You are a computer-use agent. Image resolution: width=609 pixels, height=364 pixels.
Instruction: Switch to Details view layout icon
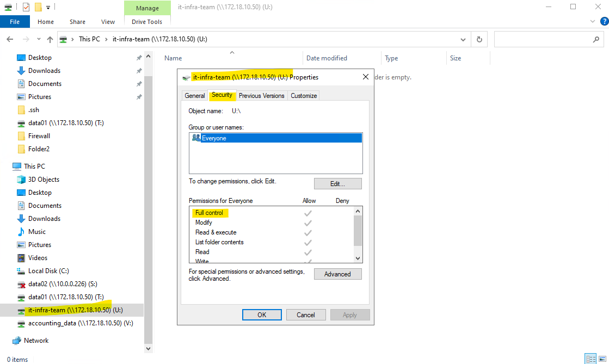(x=590, y=359)
